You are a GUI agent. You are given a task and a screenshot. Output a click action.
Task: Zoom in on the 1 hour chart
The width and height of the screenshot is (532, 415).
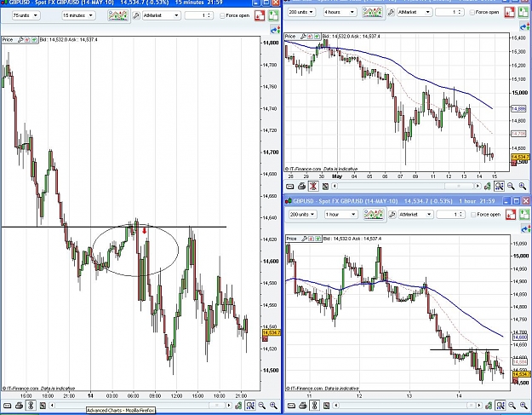[523, 405]
